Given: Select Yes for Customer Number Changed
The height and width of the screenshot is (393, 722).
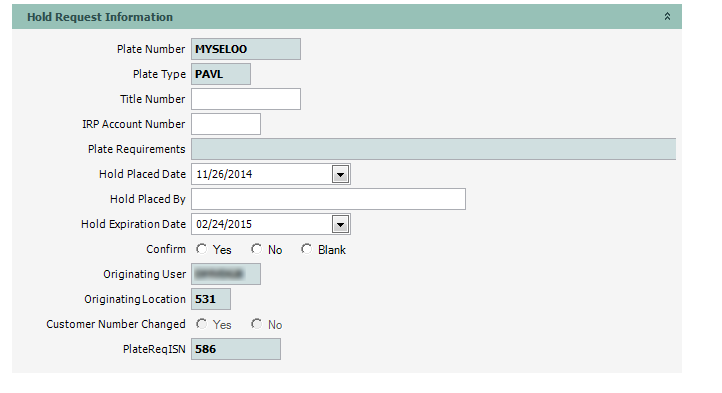Looking at the screenshot, I should click(201, 324).
